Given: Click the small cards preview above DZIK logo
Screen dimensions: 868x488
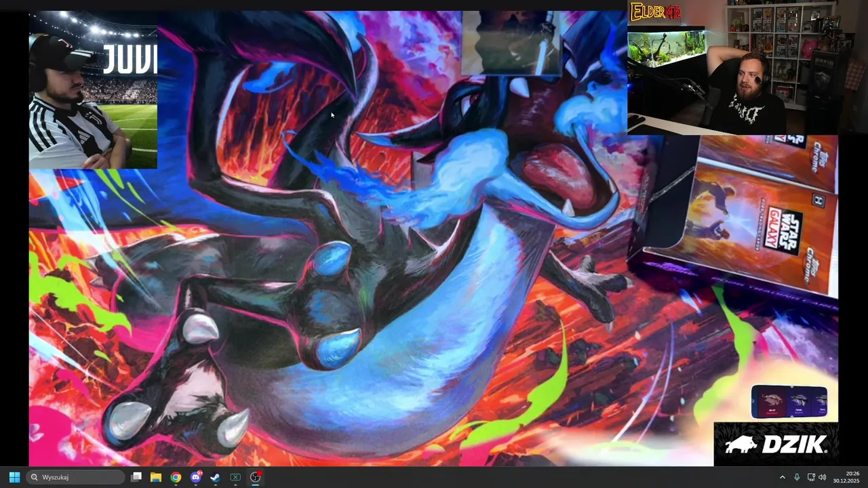Looking at the screenshot, I should pyautogui.click(x=789, y=402).
